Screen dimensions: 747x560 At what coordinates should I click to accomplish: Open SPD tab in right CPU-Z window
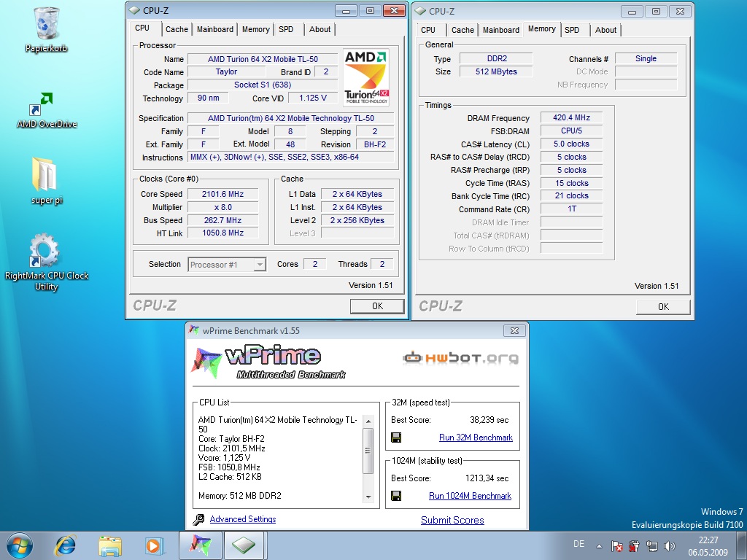point(572,29)
